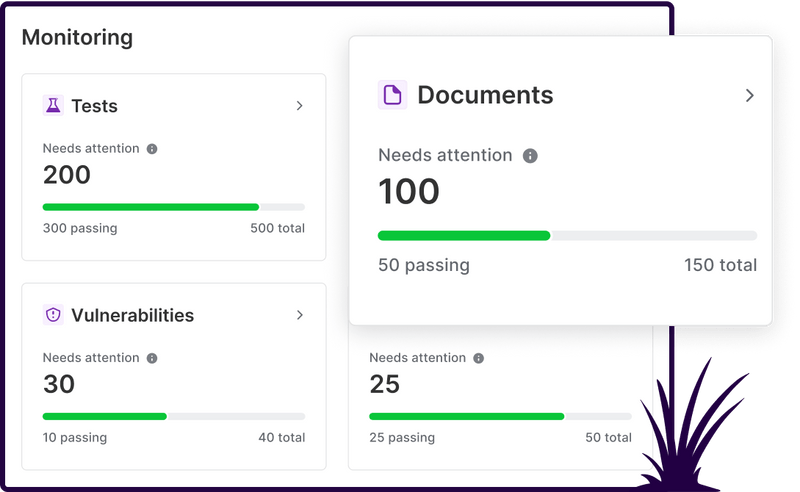Click the Tests flask icon
This screenshot has height=492, width=800.
pyautogui.click(x=53, y=105)
